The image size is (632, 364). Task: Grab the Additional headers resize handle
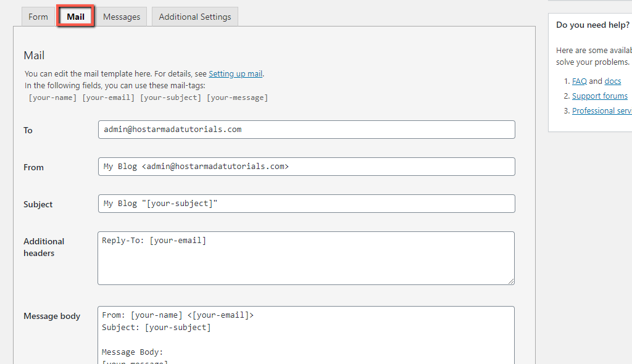tap(511, 281)
